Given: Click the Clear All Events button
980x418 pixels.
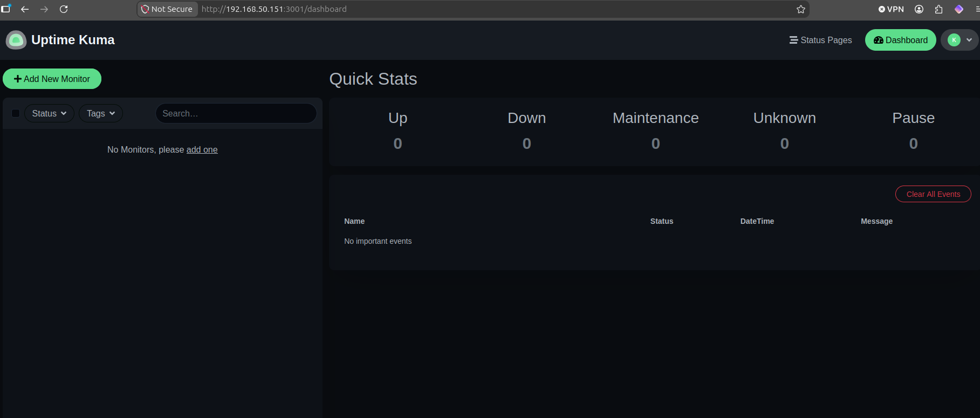Looking at the screenshot, I should pyautogui.click(x=933, y=194).
